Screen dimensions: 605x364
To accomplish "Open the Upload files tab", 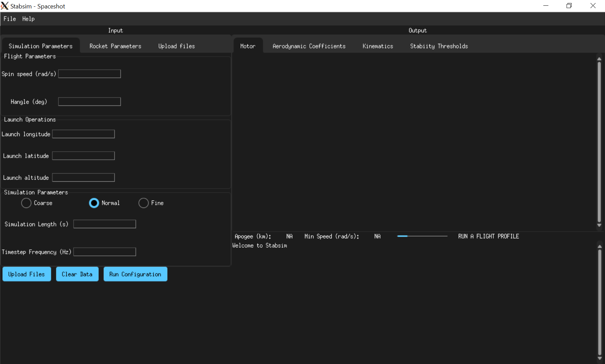I will click(x=177, y=46).
